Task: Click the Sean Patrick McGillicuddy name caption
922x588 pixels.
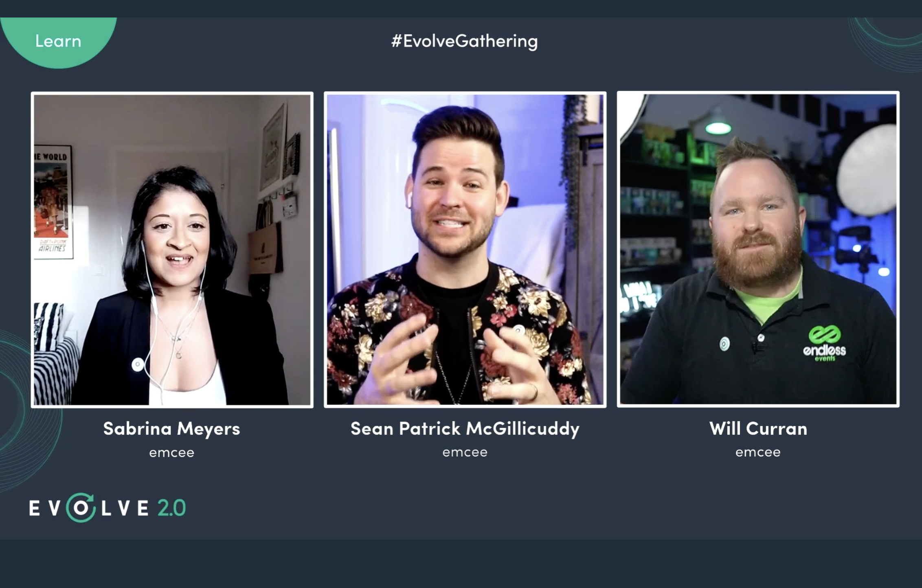Action: [x=465, y=429]
